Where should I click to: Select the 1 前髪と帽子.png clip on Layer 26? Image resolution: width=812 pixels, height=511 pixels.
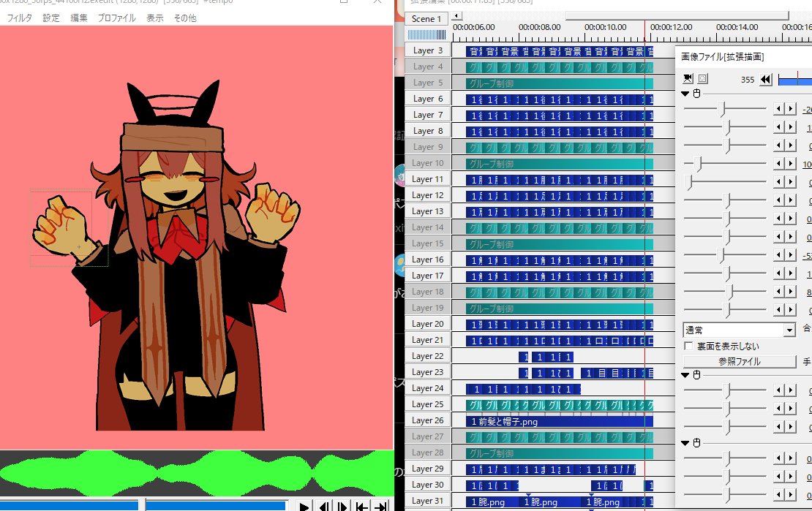click(560, 421)
